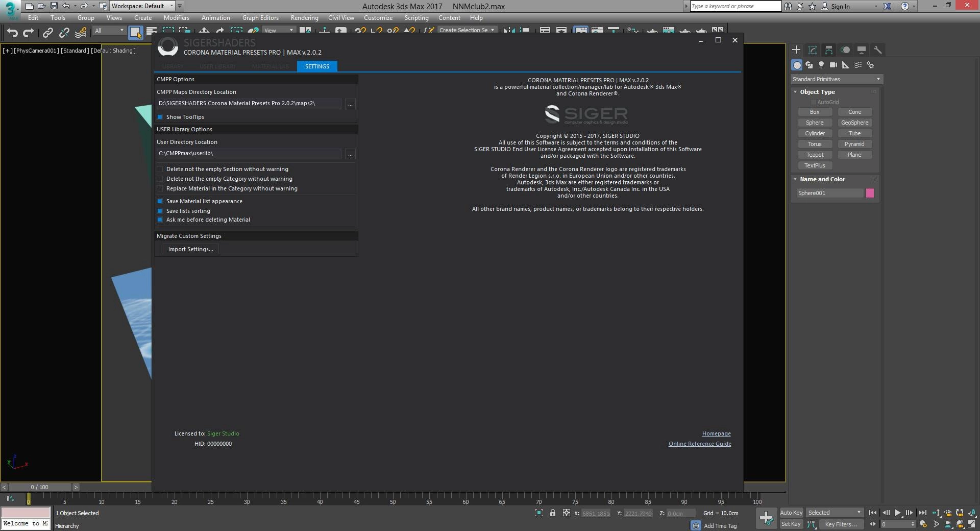Select the Systems category icon
The height and width of the screenshot is (531, 980).
click(870, 65)
